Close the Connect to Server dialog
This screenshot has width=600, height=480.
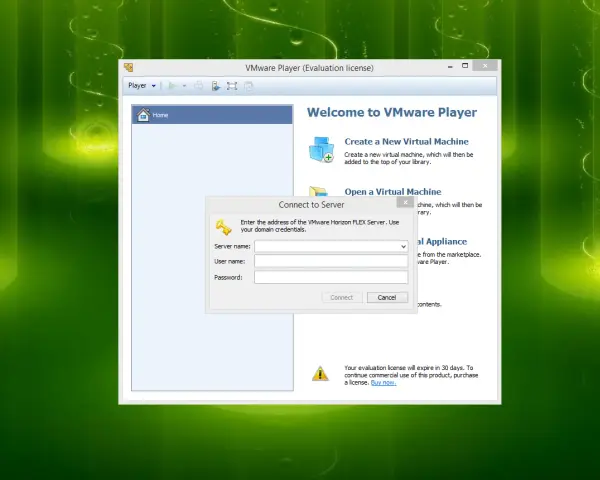(405, 202)
